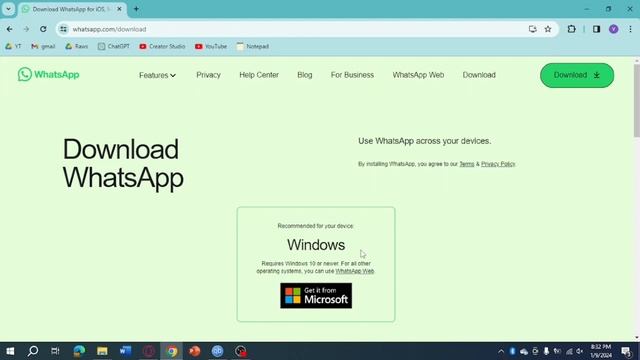Open network settings from tray icon
The width and height of the screenshot is (640, 360).
[569, 351]
